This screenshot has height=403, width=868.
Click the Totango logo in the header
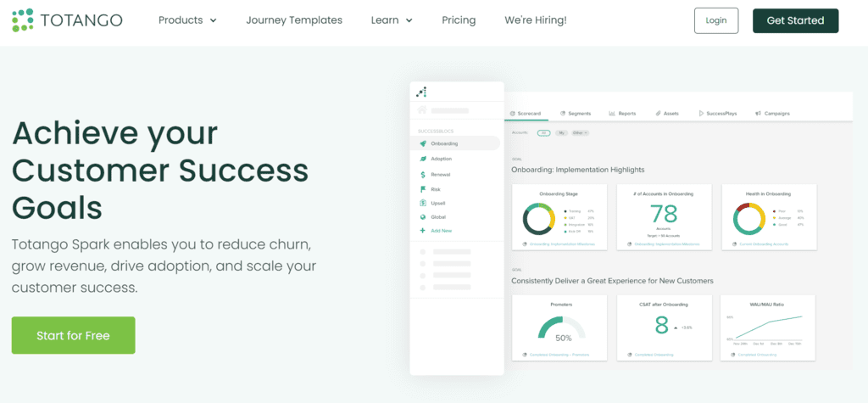67,20
